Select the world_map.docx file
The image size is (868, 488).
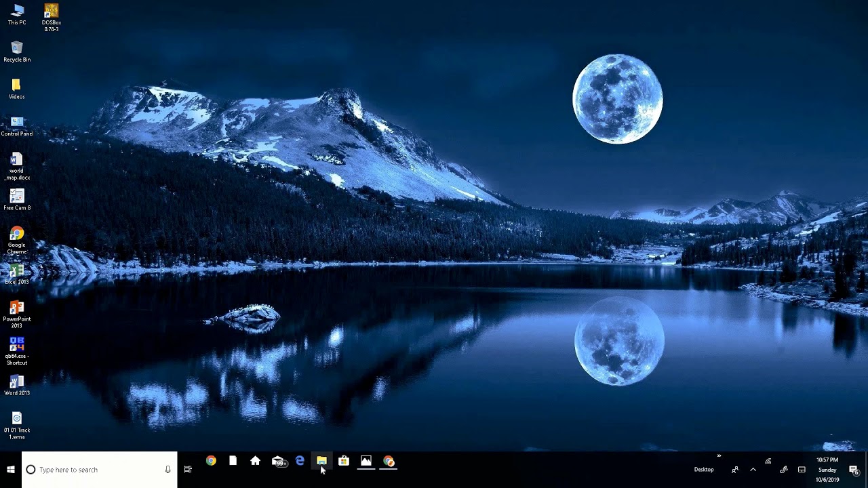point(17,166)
